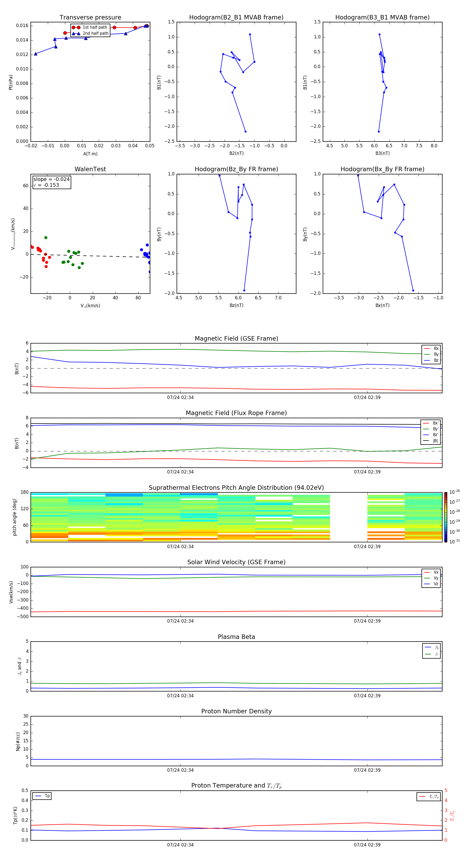Click the Bx' legend entry
The image size is (473, 868).
click(x=431, y=423)
